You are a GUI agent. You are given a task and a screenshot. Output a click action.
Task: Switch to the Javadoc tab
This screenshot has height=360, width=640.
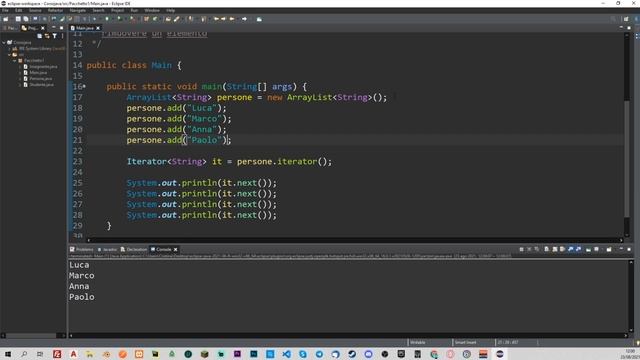click(x=107, y=249)
